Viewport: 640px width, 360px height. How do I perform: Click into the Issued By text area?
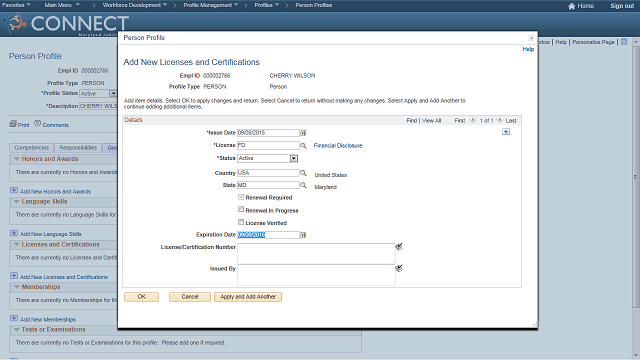click(316, 275)
